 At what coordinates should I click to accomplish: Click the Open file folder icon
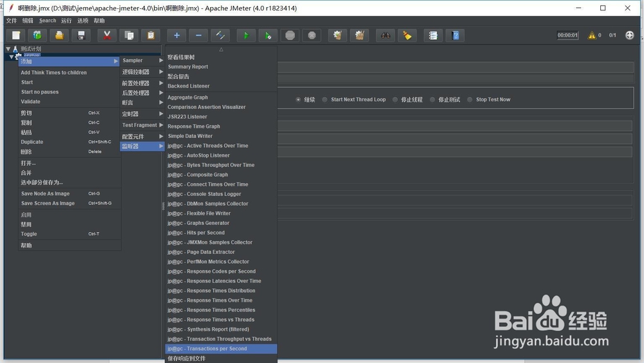click(x=59, y=35)
